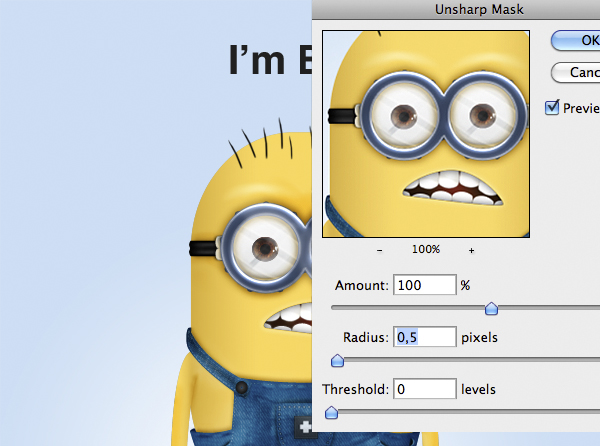Click the minion preview thumbnail in dialog
This screenshot has width=600, height=446.
[426, 133]
